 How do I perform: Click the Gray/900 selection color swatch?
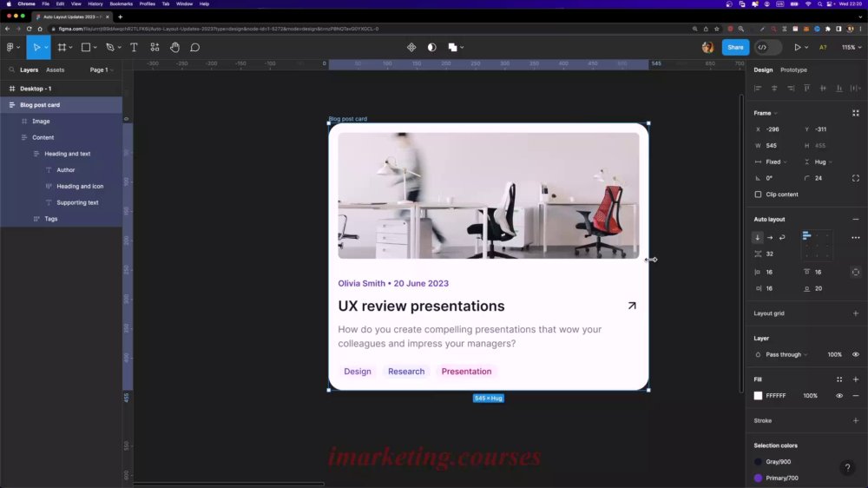coord(758,461)
